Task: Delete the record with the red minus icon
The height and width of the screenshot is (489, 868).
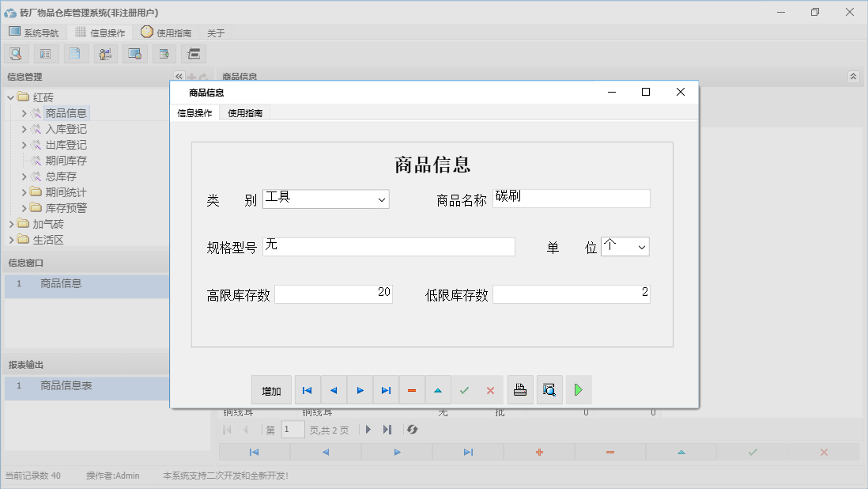Action: coord(411,389)
